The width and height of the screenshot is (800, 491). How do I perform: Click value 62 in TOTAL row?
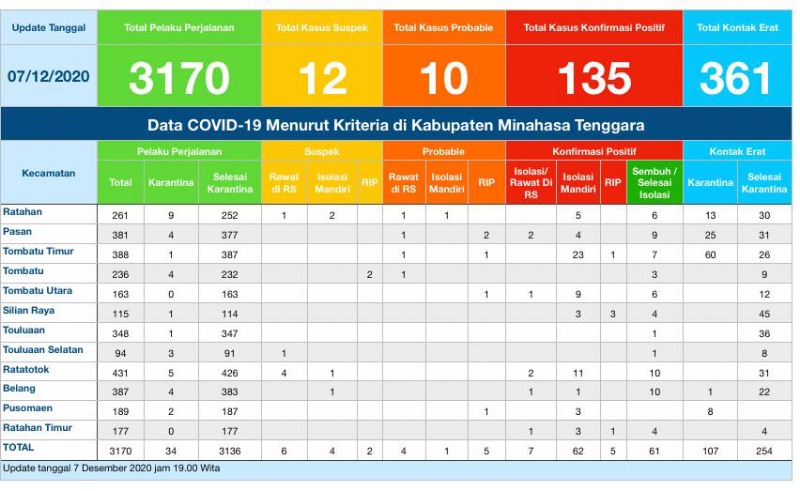pos(578,451)
